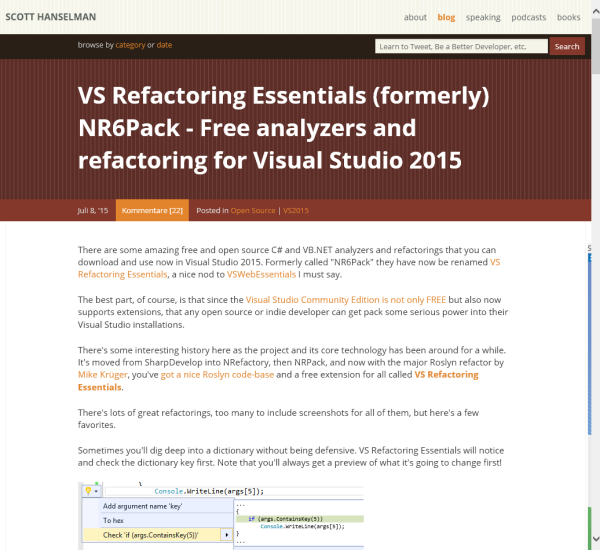Open the about page
Screen dimensions: 600x550
(415, 17)
